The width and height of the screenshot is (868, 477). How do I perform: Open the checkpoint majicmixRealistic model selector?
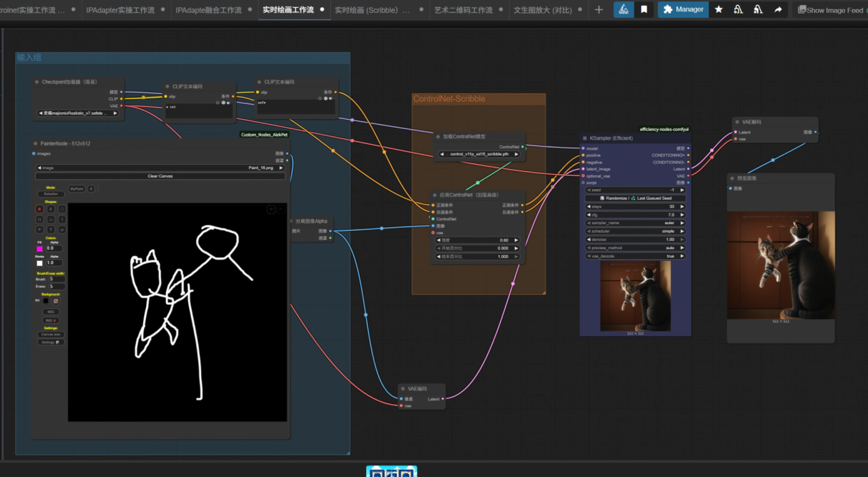(78, 113)
